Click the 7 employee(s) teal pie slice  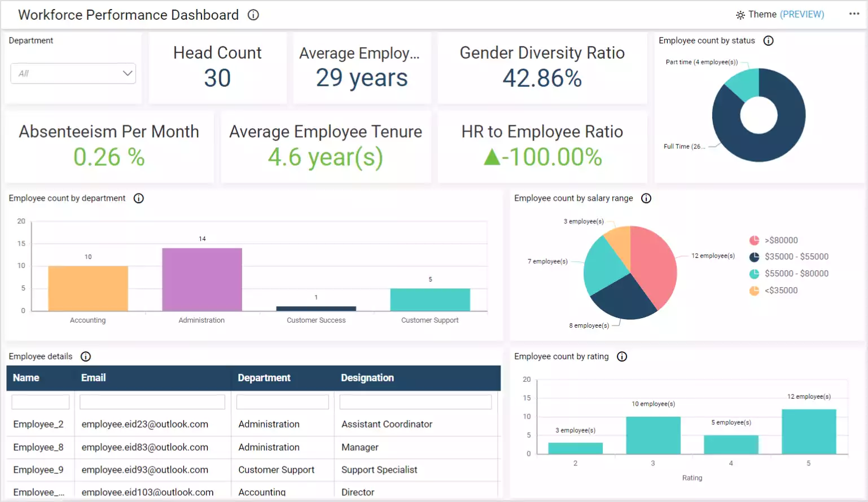(x=603, y=266)
